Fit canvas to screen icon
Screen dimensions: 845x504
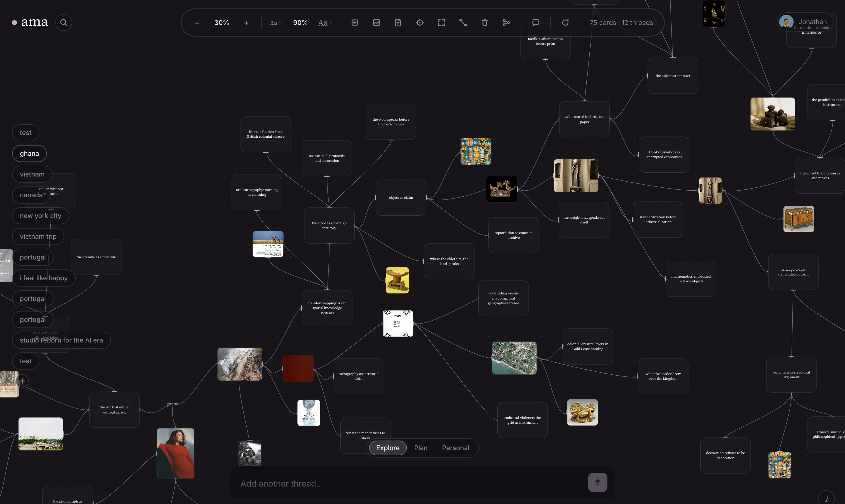click(x=441, y=23)
